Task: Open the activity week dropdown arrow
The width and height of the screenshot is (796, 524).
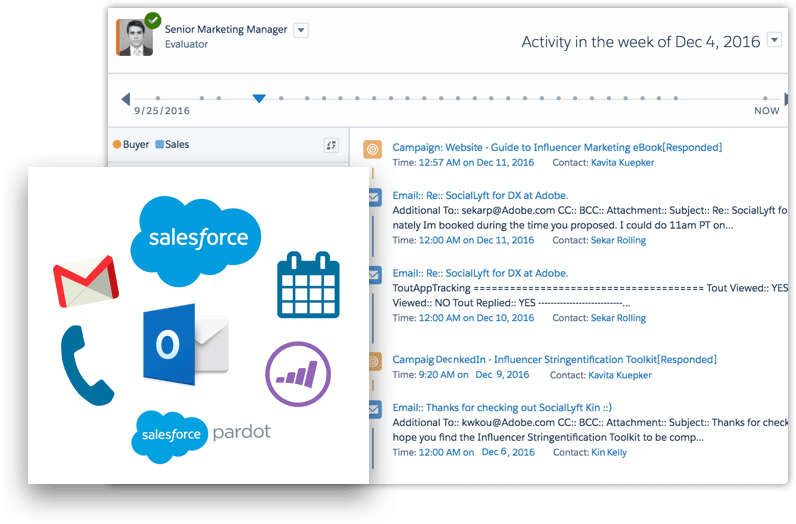Action: [774, 40]
